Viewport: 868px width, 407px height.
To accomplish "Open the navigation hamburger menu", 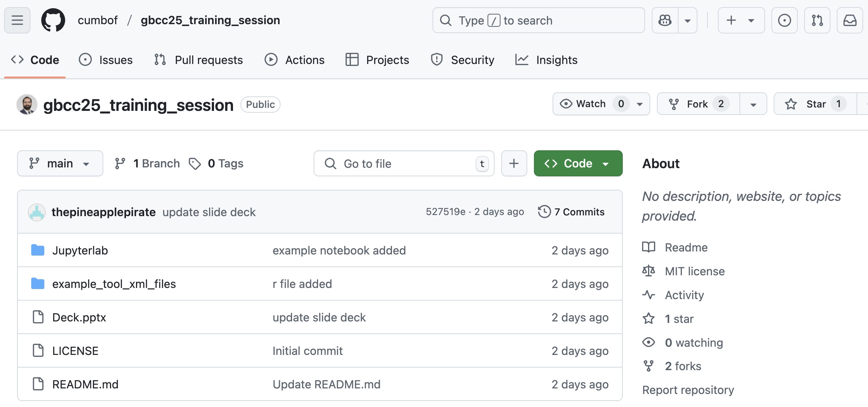I will pyautogui.click(x=17, y=20).
